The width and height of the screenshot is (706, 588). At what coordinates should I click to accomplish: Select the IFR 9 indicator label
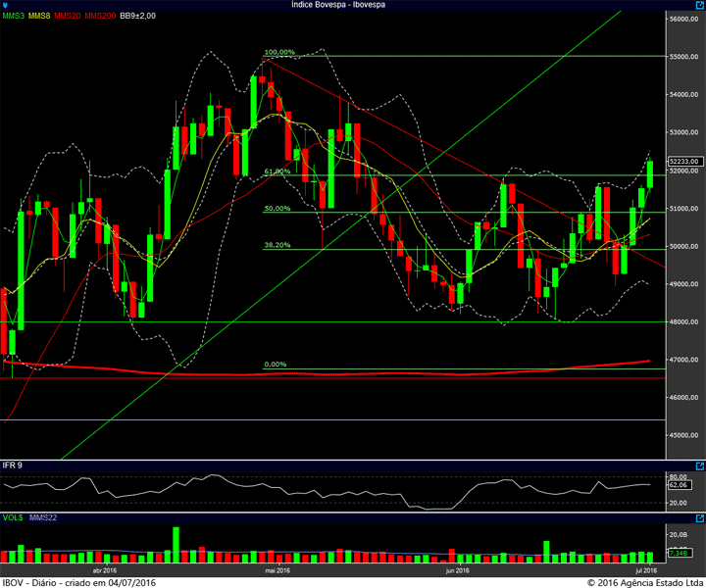click(12, 465)
